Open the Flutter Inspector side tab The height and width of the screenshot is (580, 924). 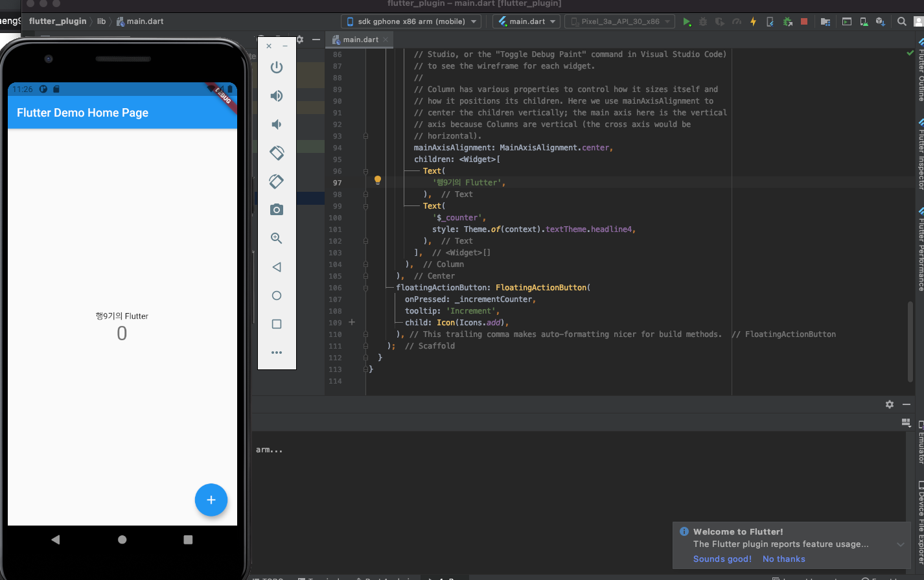(920, 154)
